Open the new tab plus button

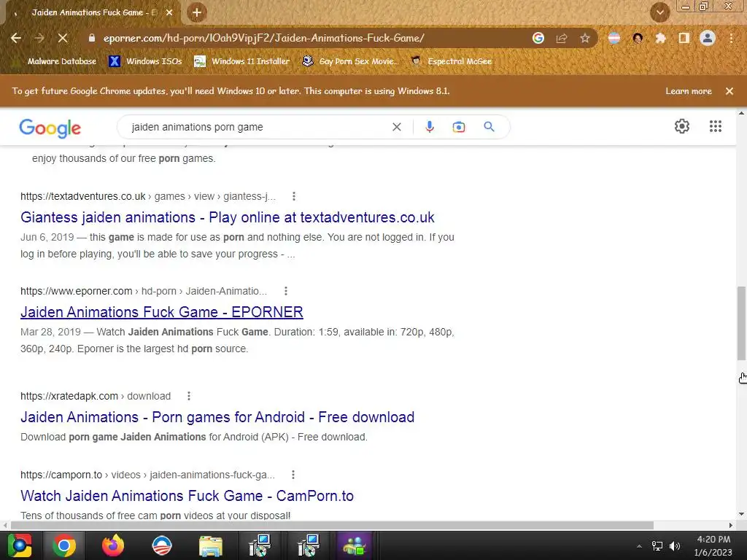[197, 12]
